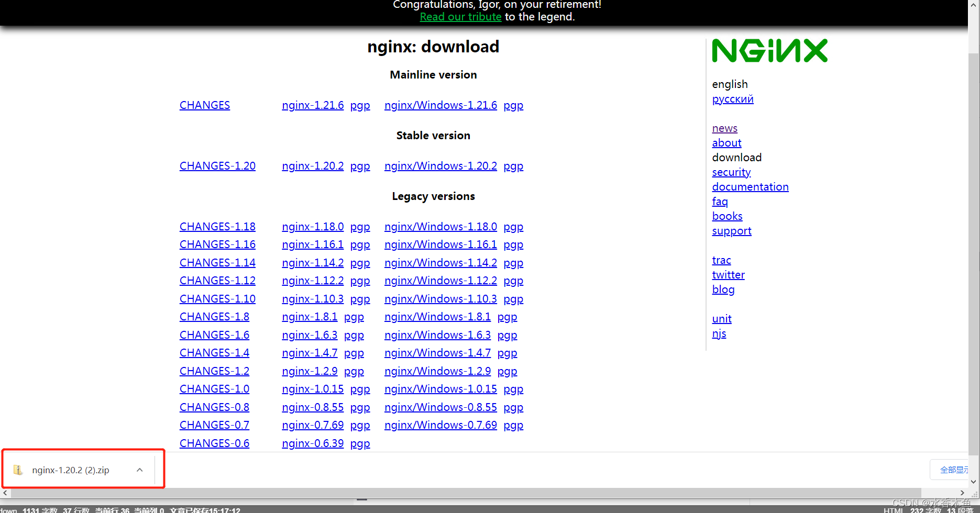Switch to русский language
Viewport: 980px width, 513px height.
733,99
